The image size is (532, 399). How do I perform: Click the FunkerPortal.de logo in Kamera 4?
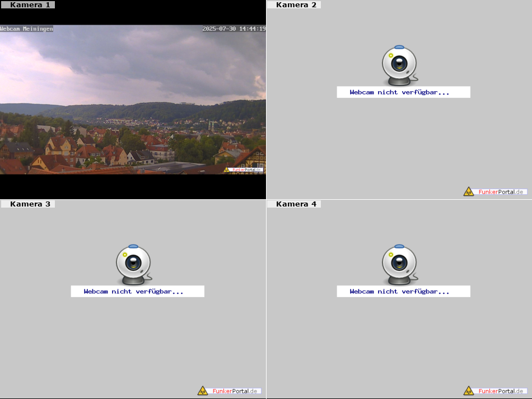coord(496,391)
